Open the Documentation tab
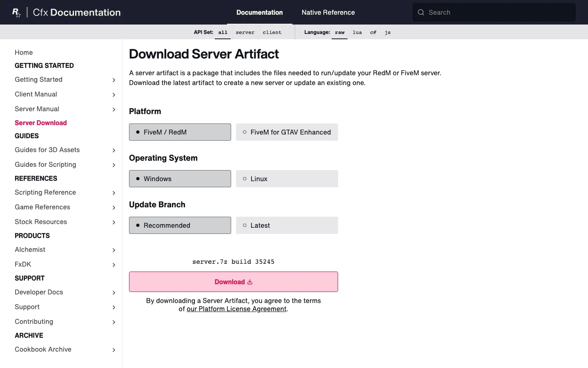This screenshot has width=588, height=368. click(260, 12)
